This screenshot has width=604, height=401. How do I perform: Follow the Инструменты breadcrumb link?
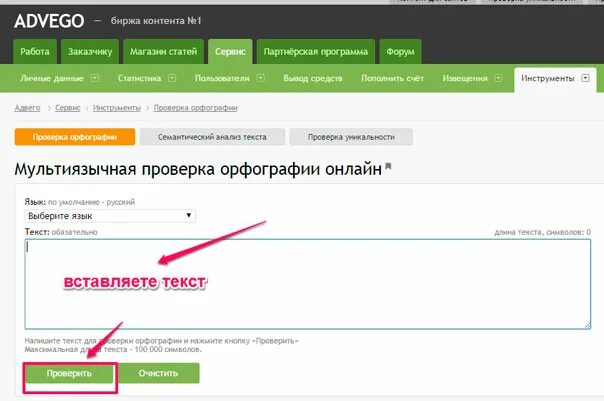pos(117,108)
